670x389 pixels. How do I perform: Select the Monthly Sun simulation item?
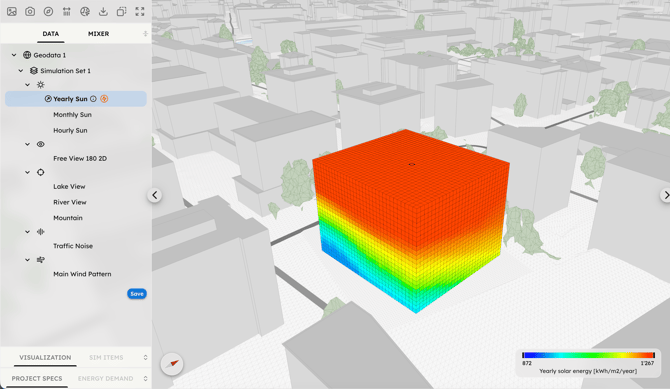[72, 115]
